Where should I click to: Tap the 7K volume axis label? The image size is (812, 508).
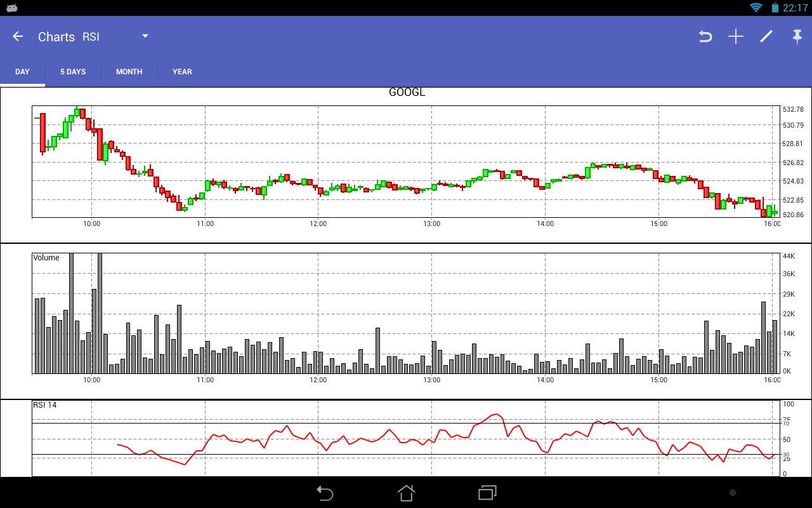pyautogui.click(x=787, y=354)
